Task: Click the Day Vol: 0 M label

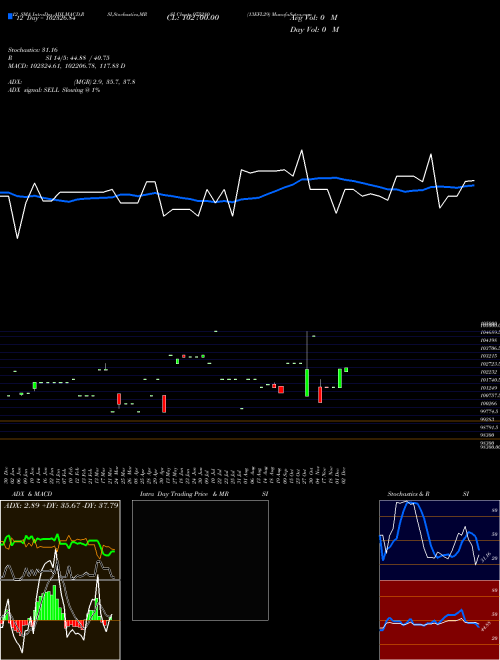Action: pos(314,29)
